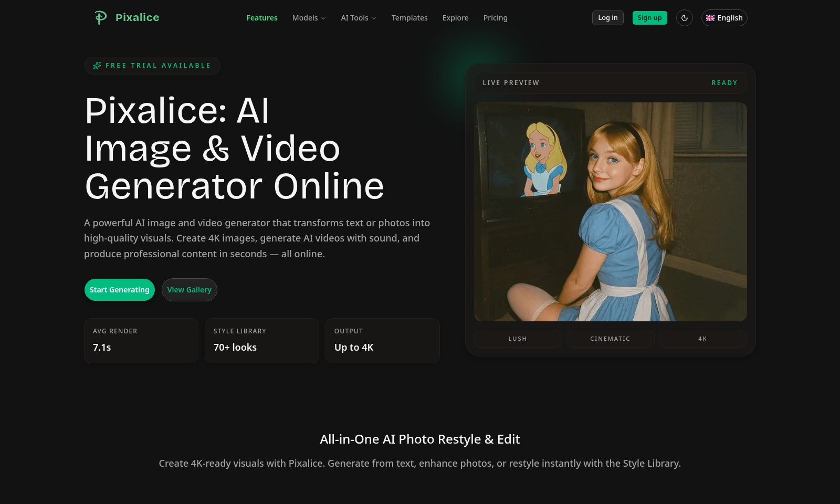
Task: Click the LIVE PREVIEW label
Action: 511,83
